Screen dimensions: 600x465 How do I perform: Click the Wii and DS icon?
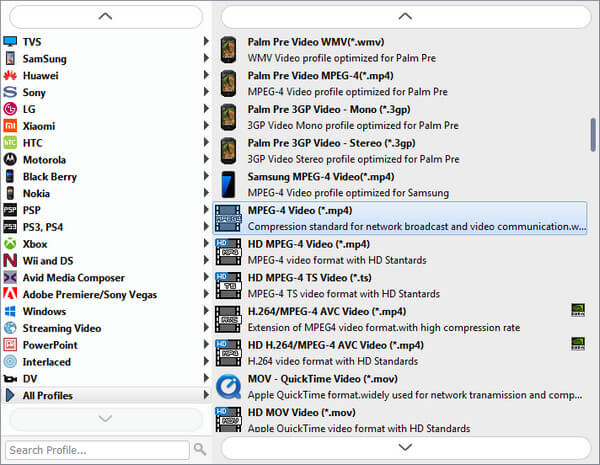10,261
